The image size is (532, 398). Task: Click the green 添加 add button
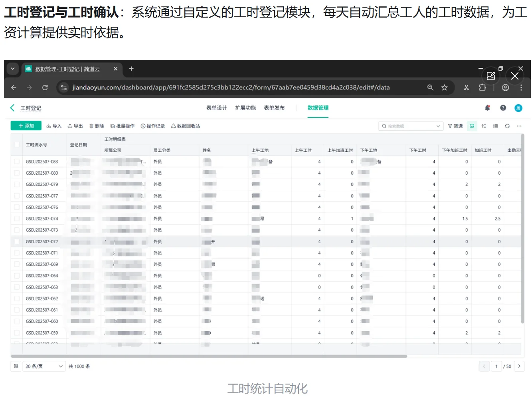click(x=26, y=126)
